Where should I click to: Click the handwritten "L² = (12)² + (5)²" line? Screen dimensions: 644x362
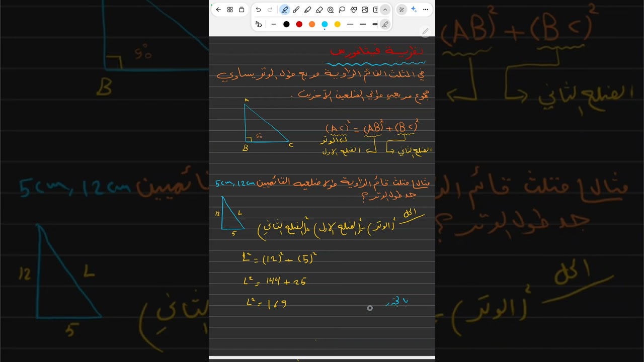279,258
